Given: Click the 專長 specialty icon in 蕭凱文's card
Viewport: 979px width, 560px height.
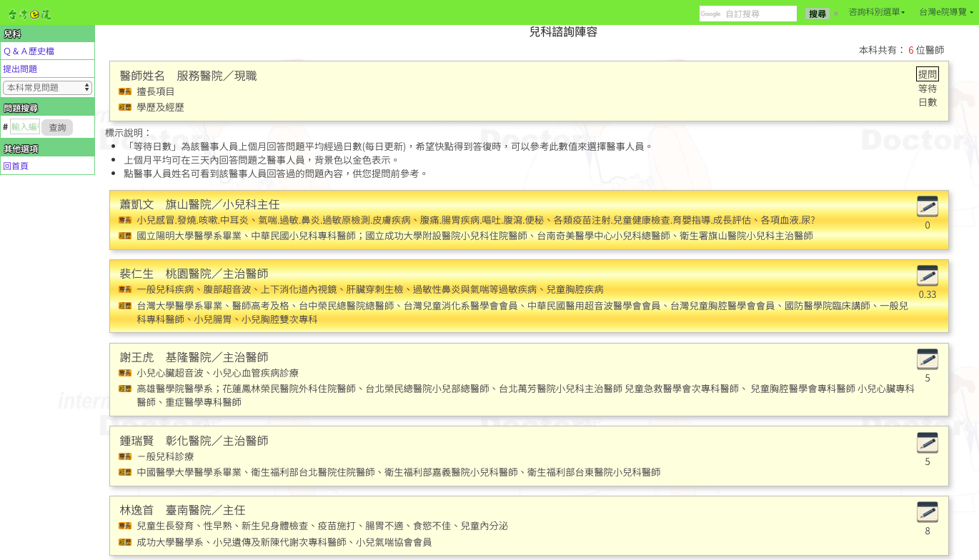Looking at the screenshot, I should [x=125, y=221].
